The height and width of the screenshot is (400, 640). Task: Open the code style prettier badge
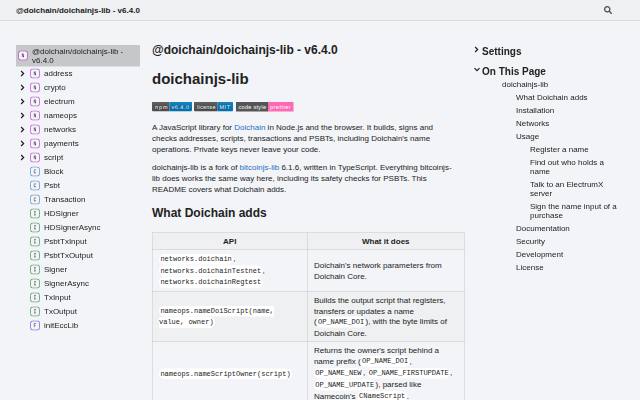pos(264,107)
